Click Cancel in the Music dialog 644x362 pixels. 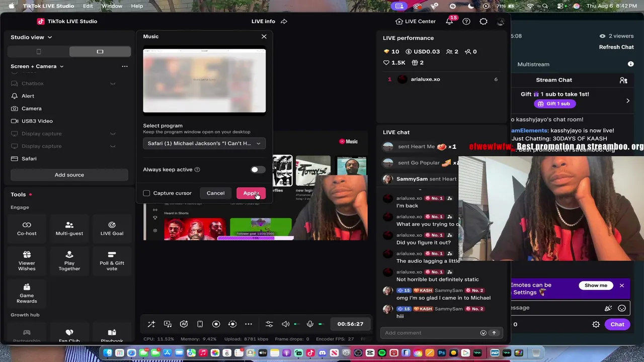pyautogui.click(x=215, y=193)
